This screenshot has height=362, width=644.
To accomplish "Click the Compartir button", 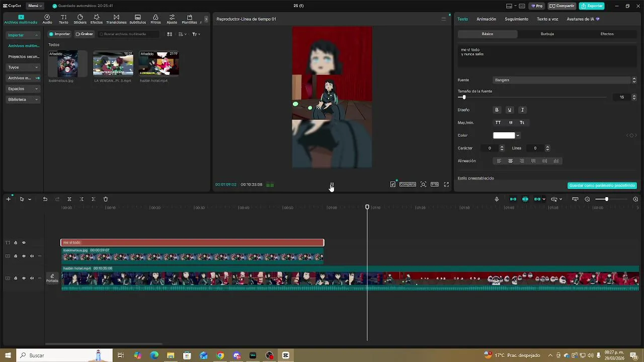I will coord(562,6).
